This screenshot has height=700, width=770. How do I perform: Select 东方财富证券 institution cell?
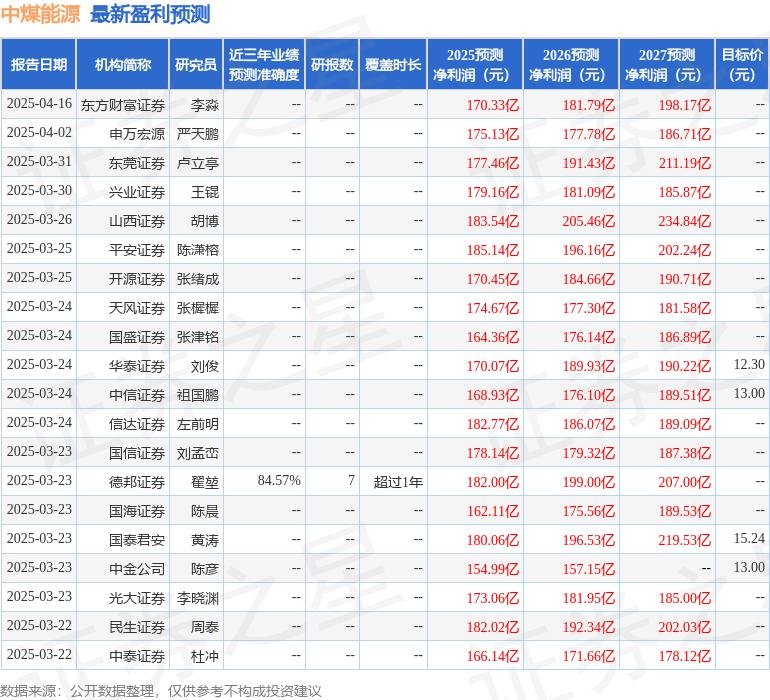(123, 105)
